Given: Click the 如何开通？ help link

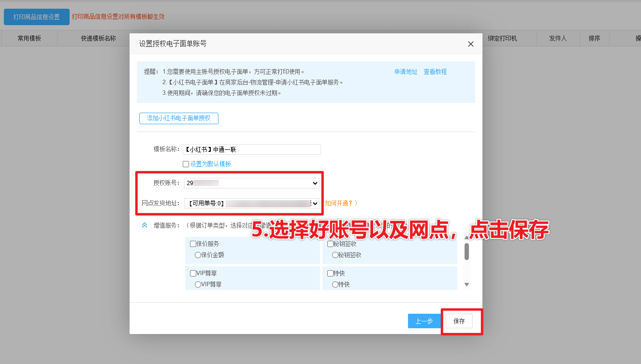Looking at the screenshot, I should pos(341,204).
